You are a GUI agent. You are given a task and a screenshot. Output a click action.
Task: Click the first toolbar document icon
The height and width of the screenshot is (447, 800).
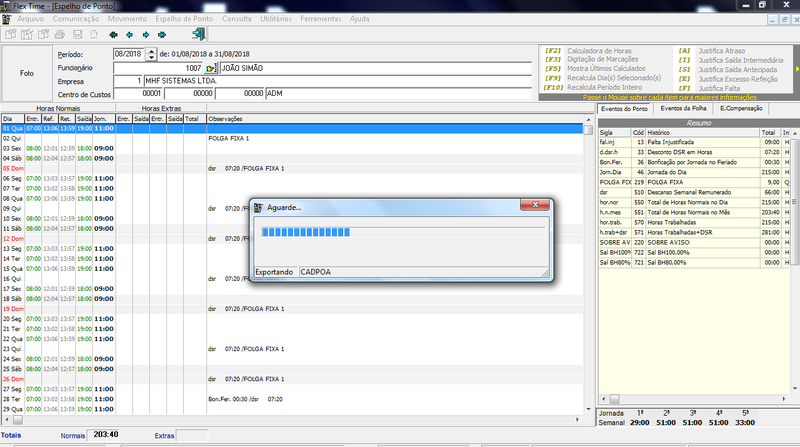click(x=11, y=35)
